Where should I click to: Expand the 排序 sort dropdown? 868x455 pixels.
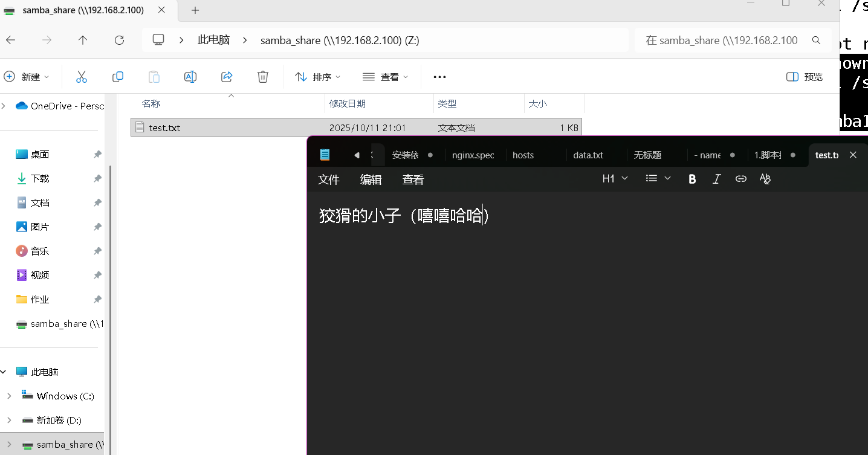pyautogui.click(x=317, y=77)
